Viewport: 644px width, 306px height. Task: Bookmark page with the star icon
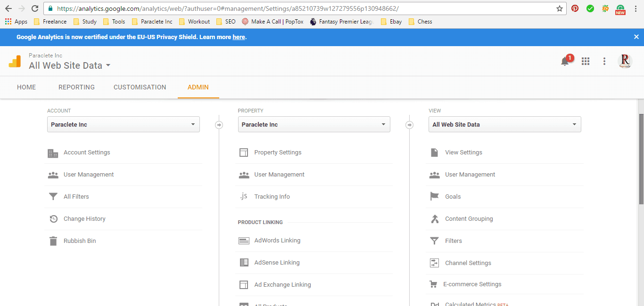560,8
